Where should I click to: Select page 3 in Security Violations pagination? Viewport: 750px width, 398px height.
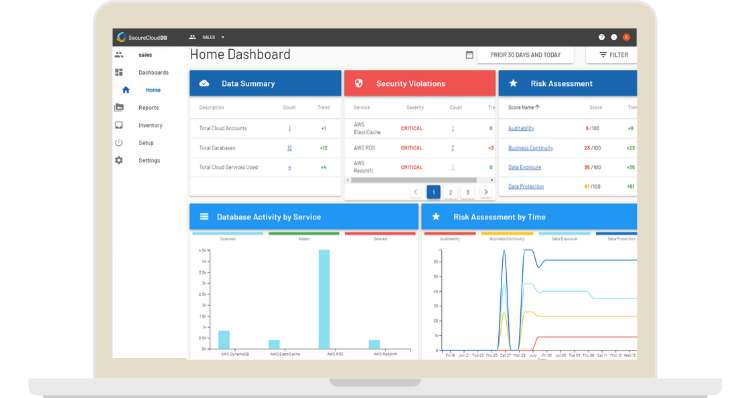point(468,192)
